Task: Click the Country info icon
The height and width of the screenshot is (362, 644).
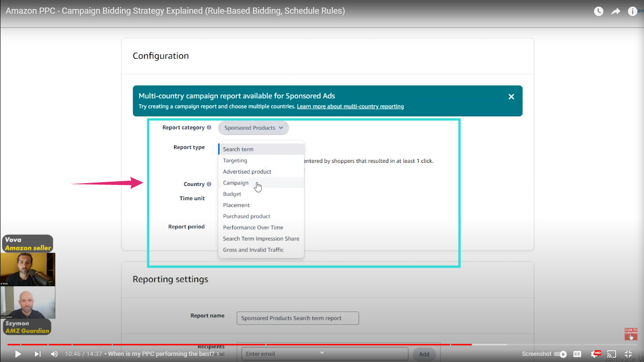Action: point(209,184)
